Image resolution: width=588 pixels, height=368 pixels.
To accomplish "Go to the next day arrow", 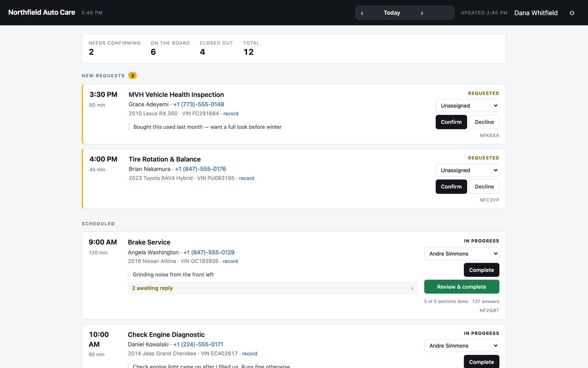I will pos(422,13).
